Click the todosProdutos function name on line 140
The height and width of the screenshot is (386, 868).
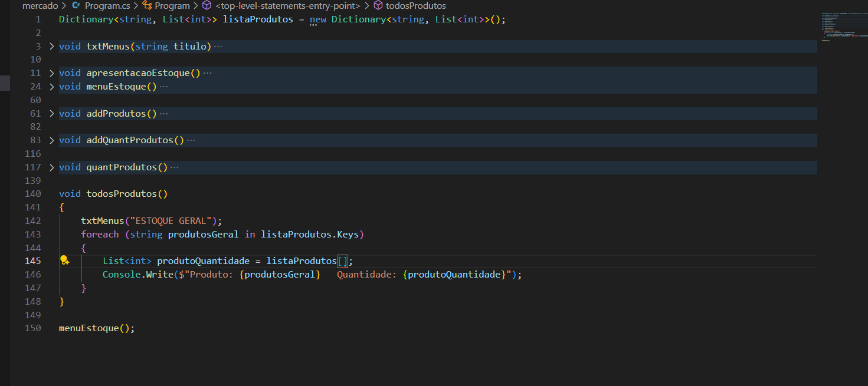(122, 194)
